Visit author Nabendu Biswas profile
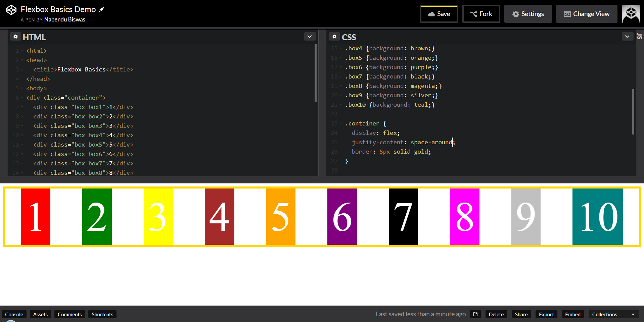 coord(65,19)
